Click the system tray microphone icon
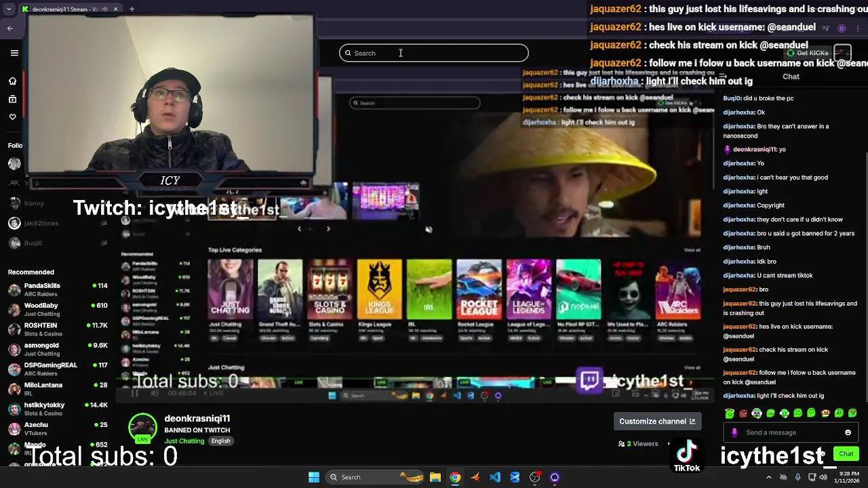The width and height of the screenshot is (868, 488). (797, 477)
